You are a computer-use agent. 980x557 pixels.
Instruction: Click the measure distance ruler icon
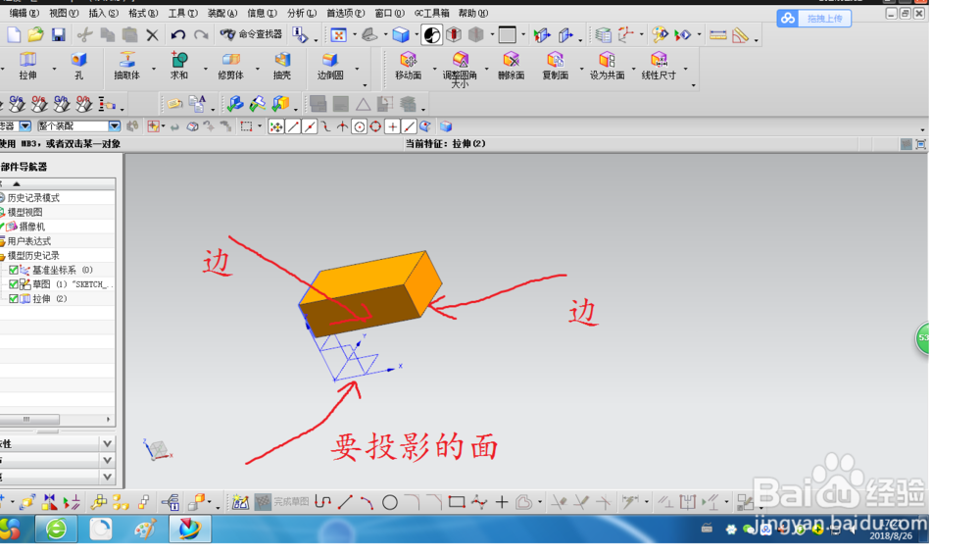(x=718, y=35)
